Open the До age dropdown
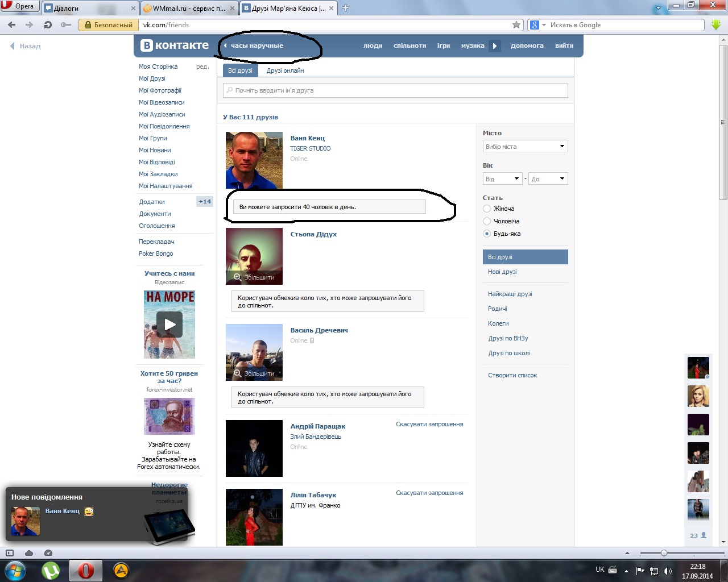 click(x=548, y=179)
